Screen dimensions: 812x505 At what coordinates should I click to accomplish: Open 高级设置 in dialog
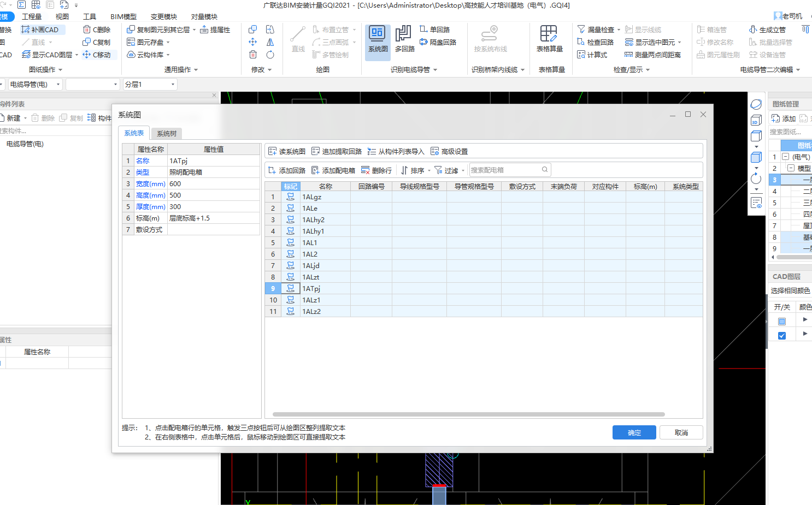click(x=449, y=151)
